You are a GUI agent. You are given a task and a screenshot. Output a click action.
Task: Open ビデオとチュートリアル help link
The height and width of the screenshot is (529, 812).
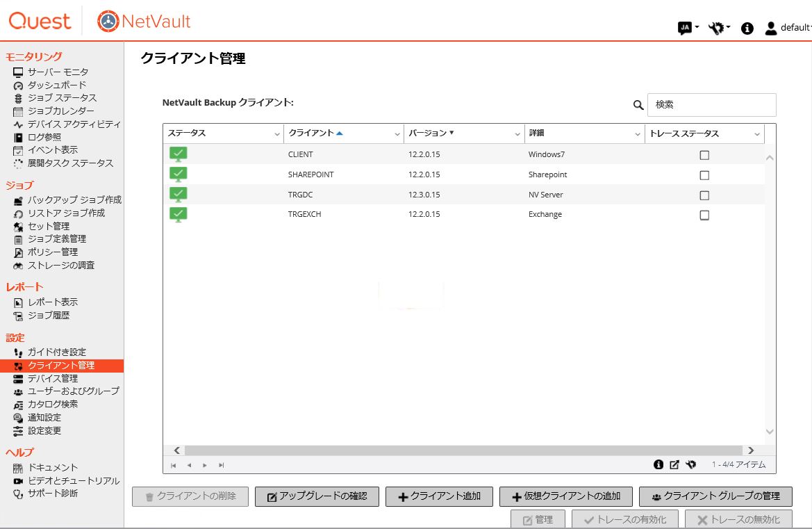[74, 481]
